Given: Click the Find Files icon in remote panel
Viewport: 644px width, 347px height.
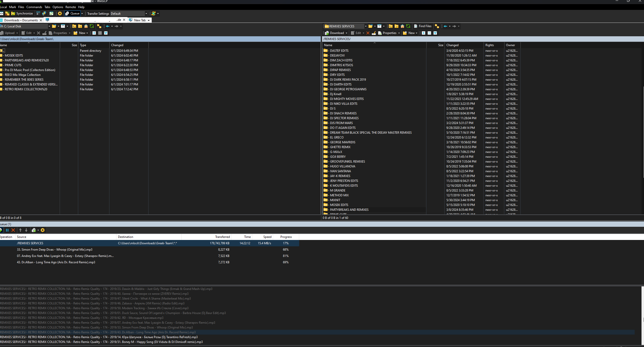Looking at the screenshot, I should pos(416,26).
